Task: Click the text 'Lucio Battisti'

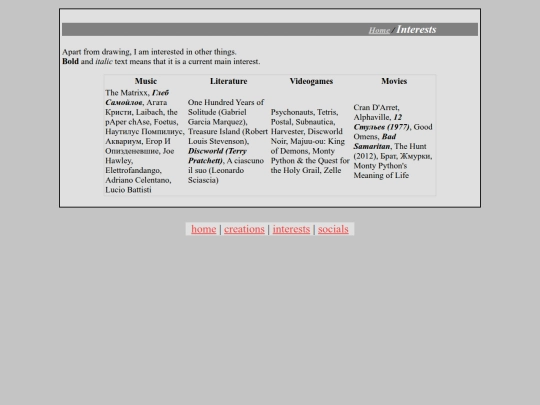Action: (x=128, y=190)
